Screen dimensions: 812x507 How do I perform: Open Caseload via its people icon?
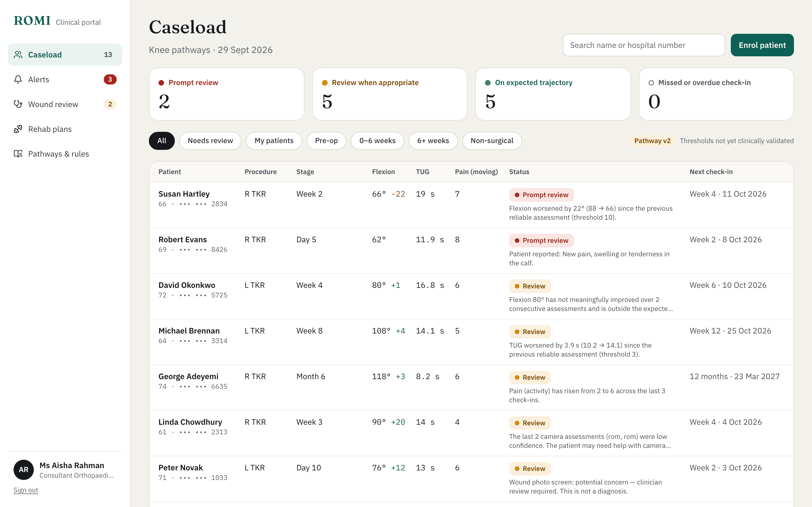click(x=18, y=55)
